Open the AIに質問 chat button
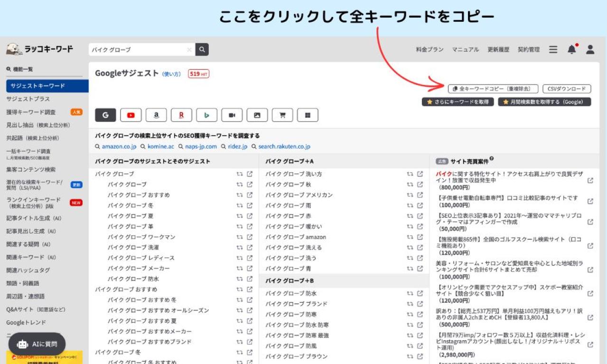 (x=37, y=344)
